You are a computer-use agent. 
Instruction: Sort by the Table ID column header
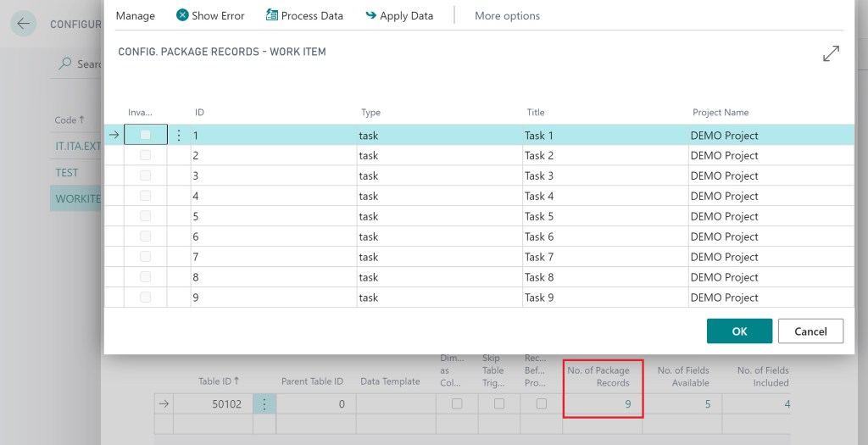tap(220, 381)
